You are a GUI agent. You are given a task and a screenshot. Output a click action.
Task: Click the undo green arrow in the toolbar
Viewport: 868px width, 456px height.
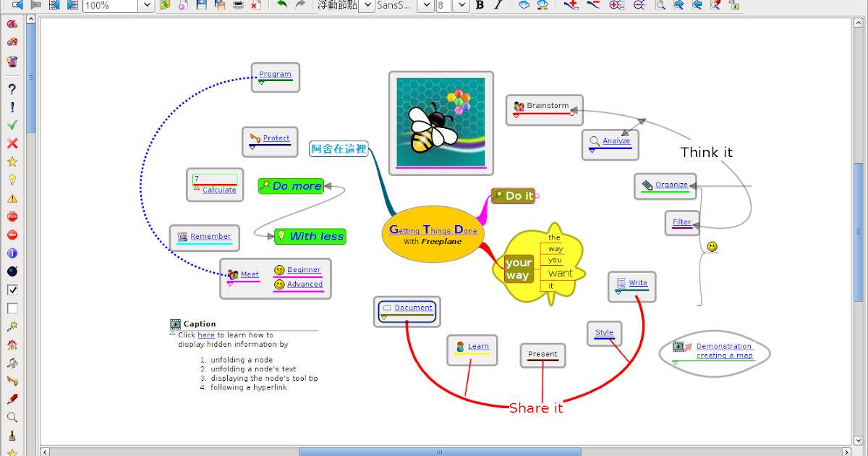[x=282, y=4]
